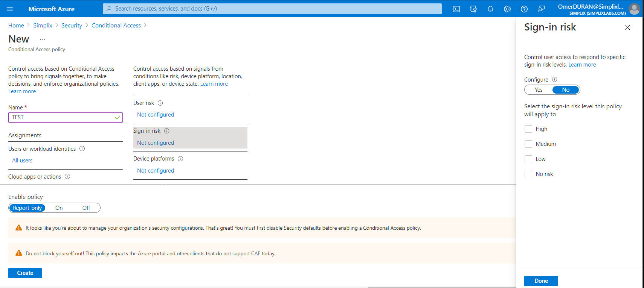Viewport: 644px width, 288px height.
Task: Click the Assignments section heading
Action: point(25,135)
